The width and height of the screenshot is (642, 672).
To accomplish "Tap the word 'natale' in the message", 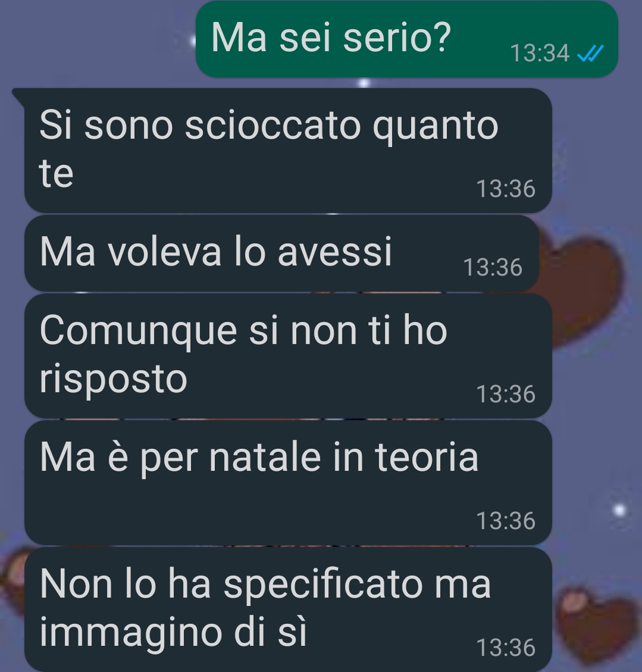I will point(265,457).
